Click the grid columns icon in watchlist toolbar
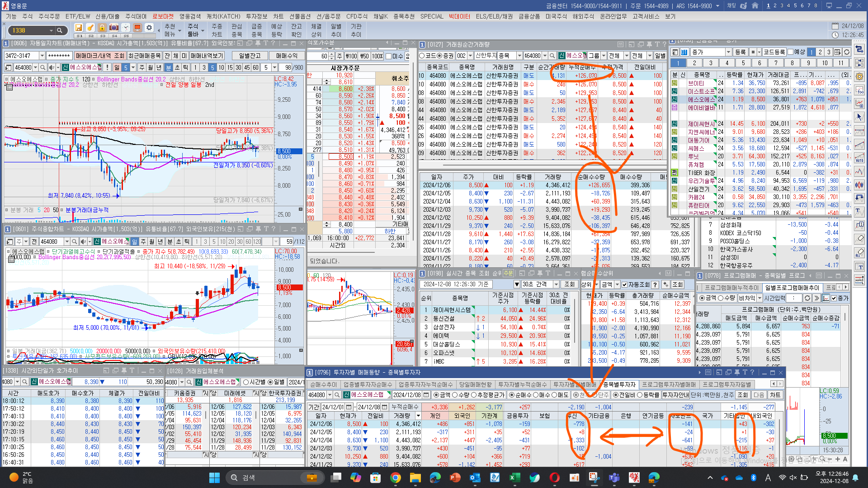 pos(837,52)
